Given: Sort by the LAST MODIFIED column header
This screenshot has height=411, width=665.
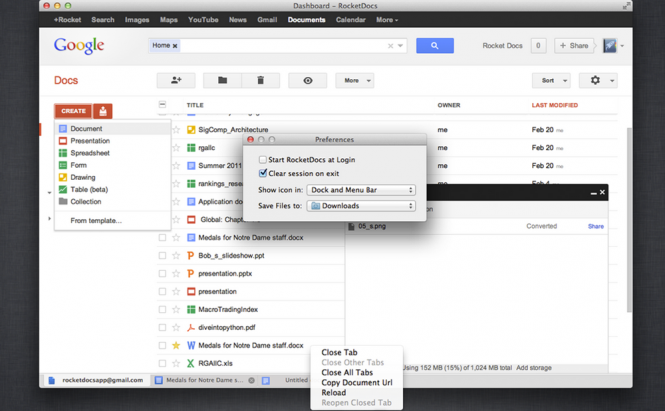Looking at the screenshot, I should (x=555, y=105).
